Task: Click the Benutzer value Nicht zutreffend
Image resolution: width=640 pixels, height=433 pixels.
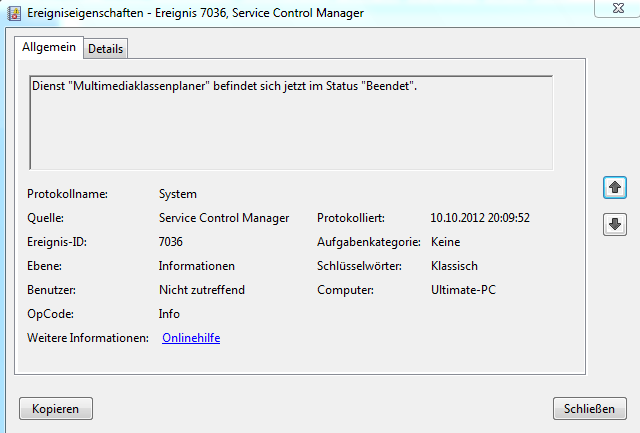Action: click(202, 290)
